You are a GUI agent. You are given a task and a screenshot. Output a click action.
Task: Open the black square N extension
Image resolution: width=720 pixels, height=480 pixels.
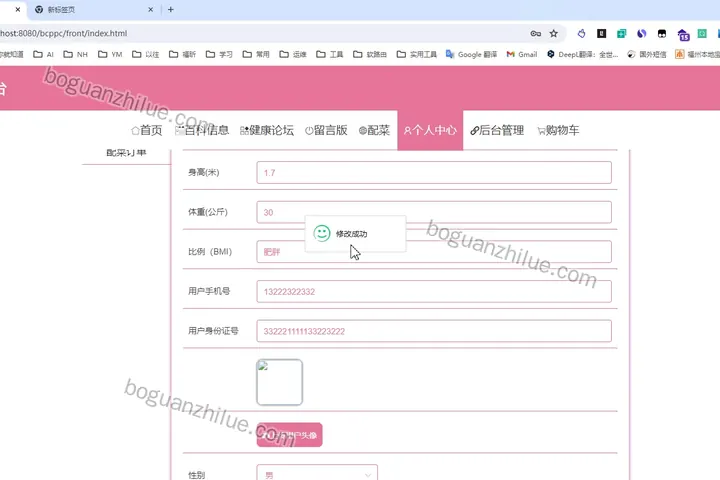click(x=602, y=33)
